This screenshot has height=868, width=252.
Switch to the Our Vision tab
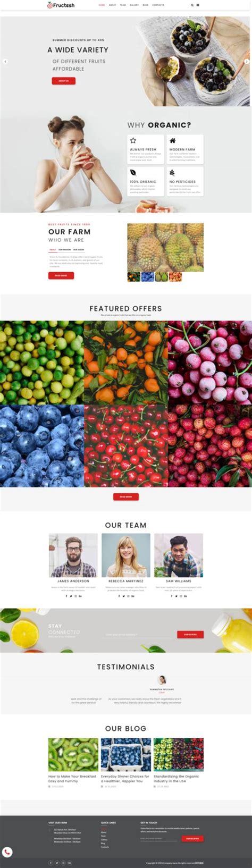[79, 249]
